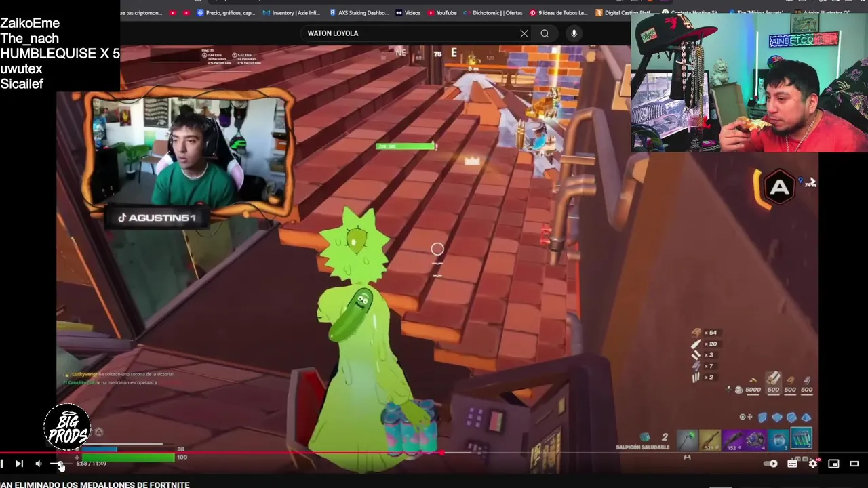Open 'Inventory | Axie Infi...' bookmark
The height and width of the screenshot is (488, 868).
tap(292, 12)
